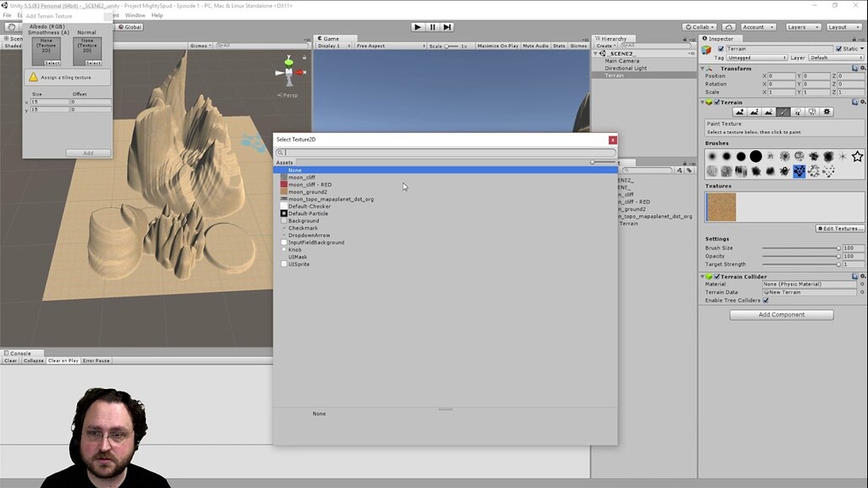The height and width of the screenshot is (488, 868).
Task: Select the Raise/Lower Terrain tool
Action: (x=739, y=112)
